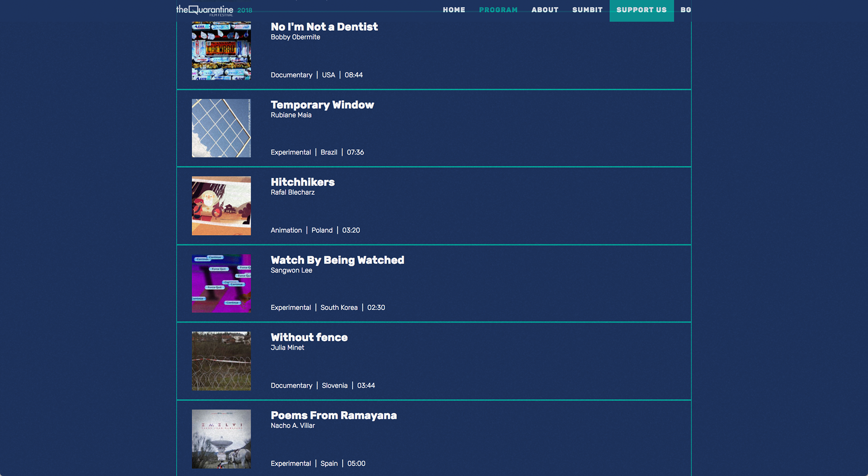Open the No I'm Not a Dentist thumbnail

coord(221,51)
